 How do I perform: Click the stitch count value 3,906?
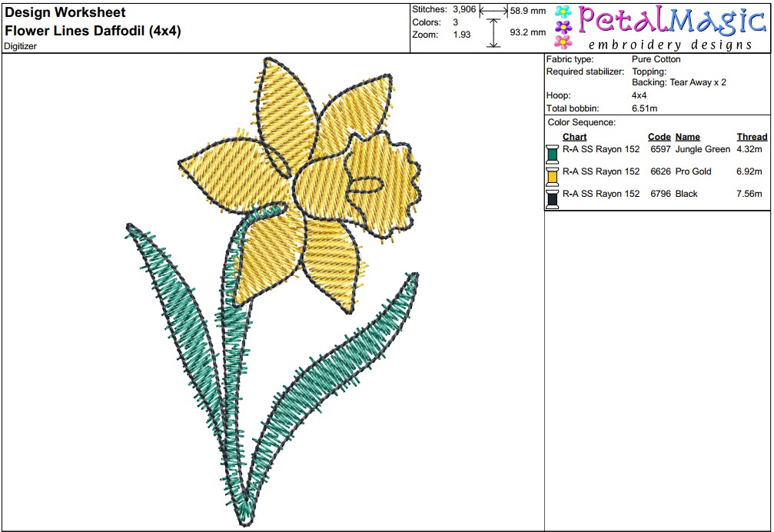click(464, 9)
